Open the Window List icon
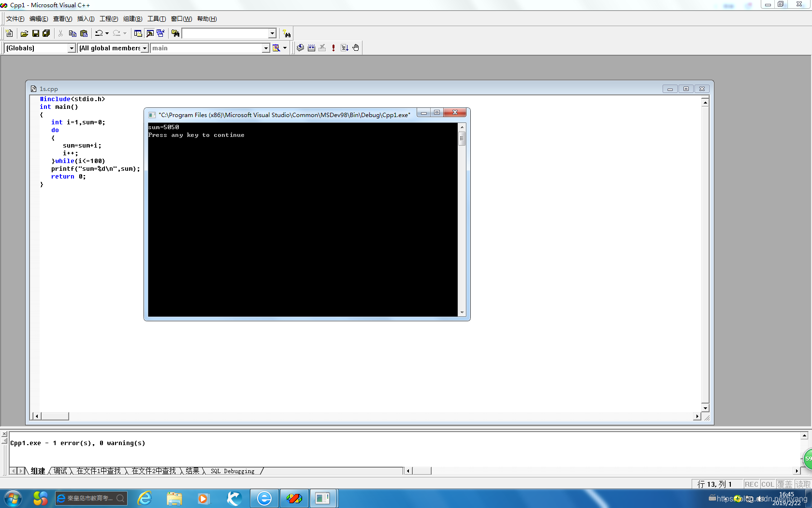This screenshot has height=508, width=812. (x=160, y=33)
